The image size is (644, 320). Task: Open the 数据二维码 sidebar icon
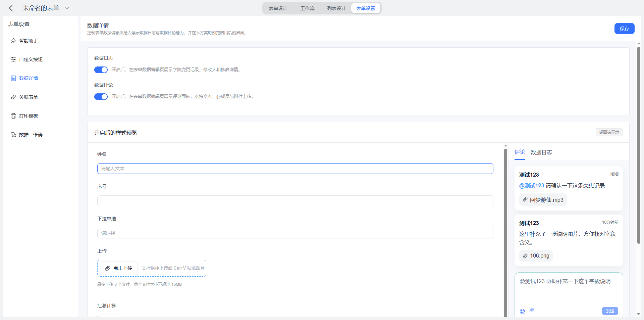point(13,135)
